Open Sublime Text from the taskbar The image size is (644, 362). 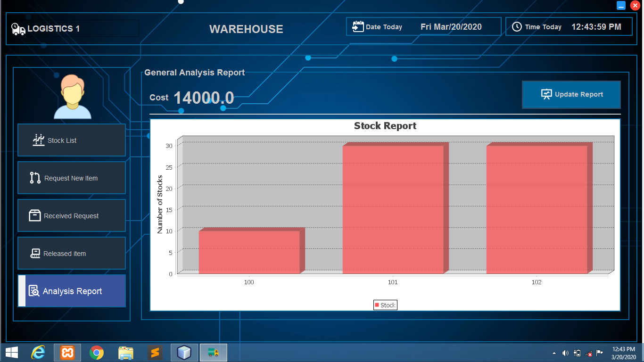[155, 352]
